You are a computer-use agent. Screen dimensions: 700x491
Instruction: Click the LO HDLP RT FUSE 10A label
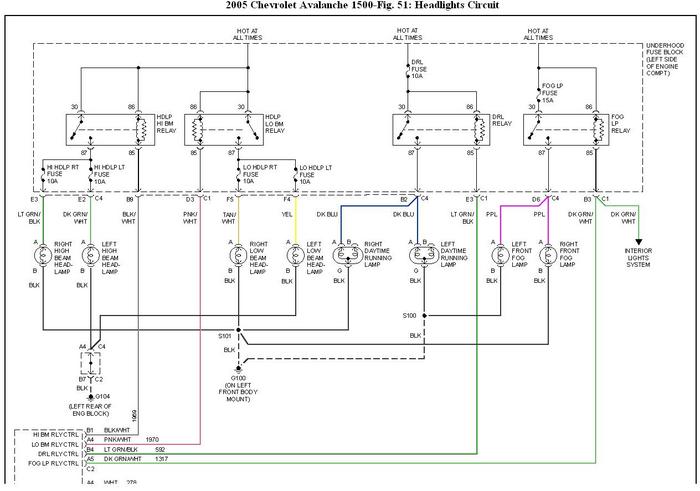(x=260, y=174)
